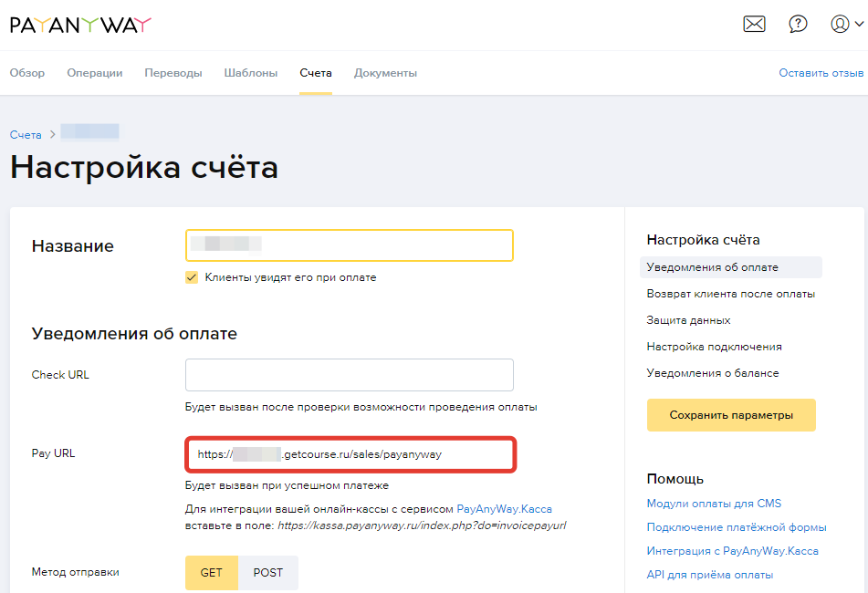This screenshot has height=593, width=868.
Task: Jump to Настройка подключения section
Action: pyautogui.click(x=714, y=347)
